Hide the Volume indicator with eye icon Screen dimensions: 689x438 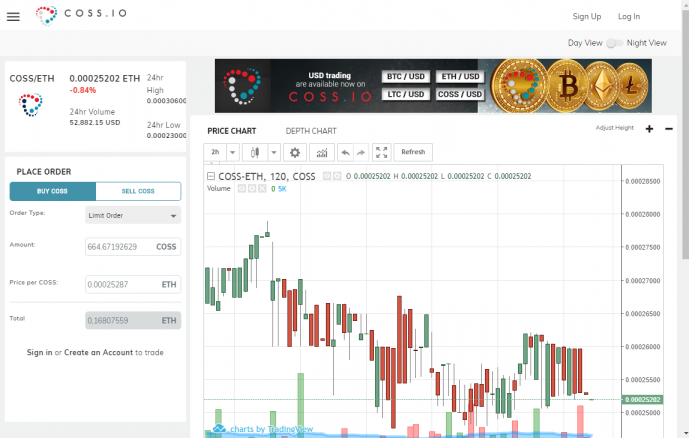pyautogui.click(x=242, y=188)
